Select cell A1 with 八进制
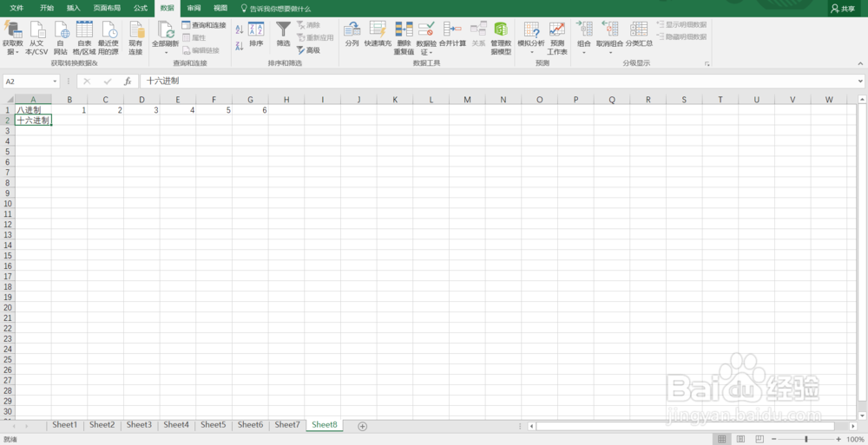Screen dimensions: 868x445 [x=33, y=110]
